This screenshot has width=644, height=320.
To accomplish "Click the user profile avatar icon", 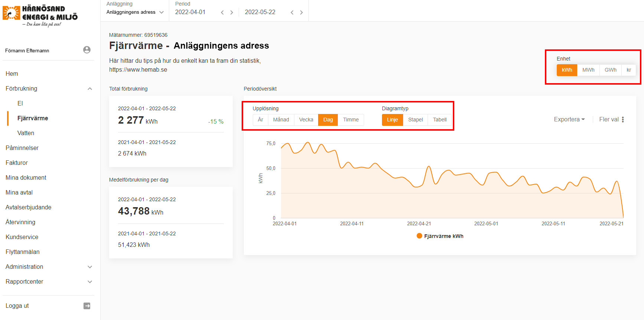I will [x=87, y=50].
